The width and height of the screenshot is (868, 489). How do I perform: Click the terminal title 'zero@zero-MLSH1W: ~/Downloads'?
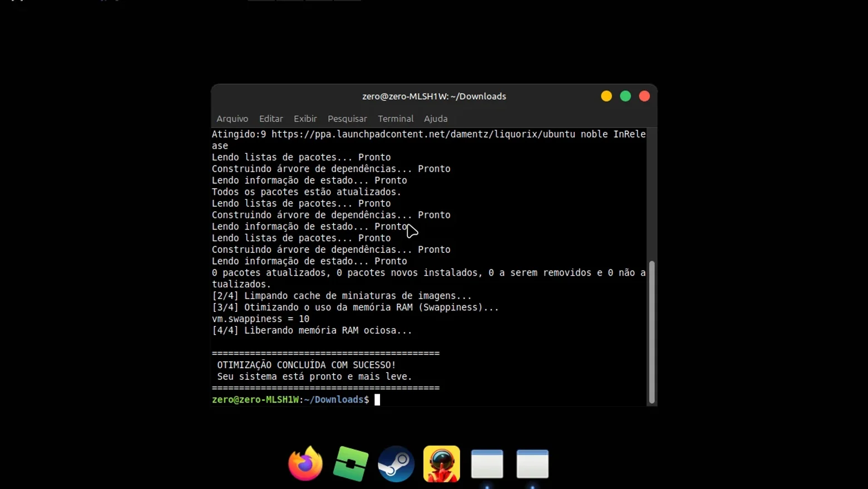(434, 96)
